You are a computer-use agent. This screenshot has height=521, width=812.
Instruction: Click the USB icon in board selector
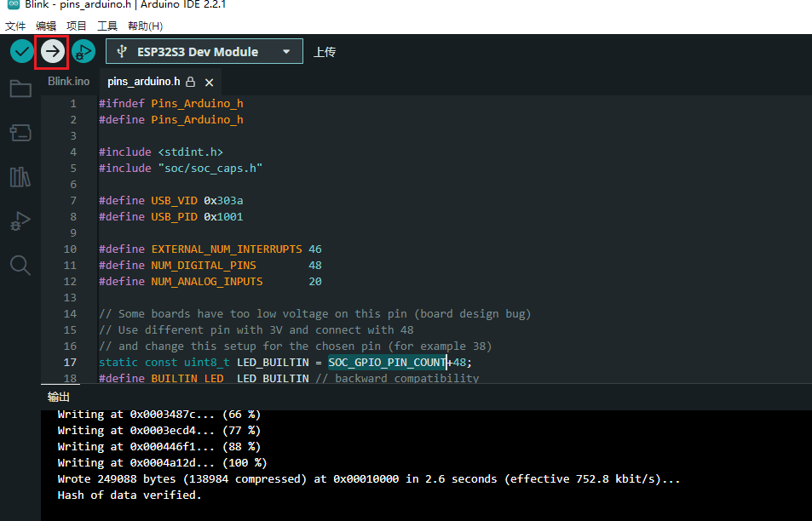coord(122,51)
